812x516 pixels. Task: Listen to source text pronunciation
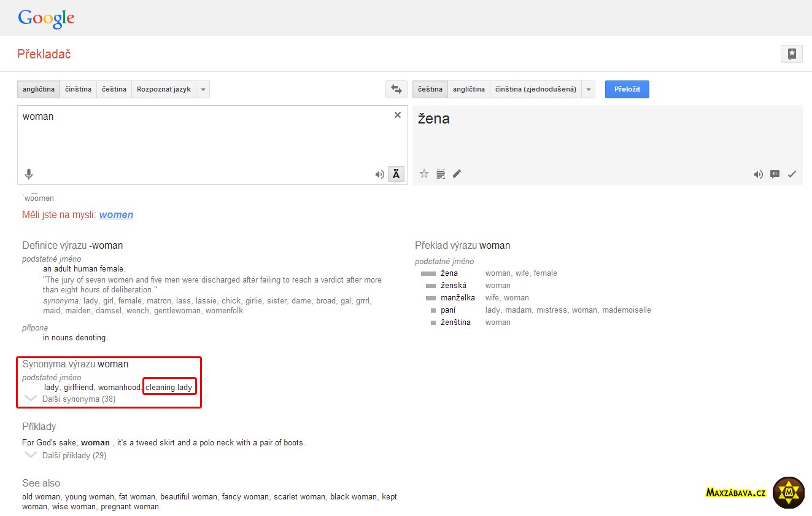[380, 174]
